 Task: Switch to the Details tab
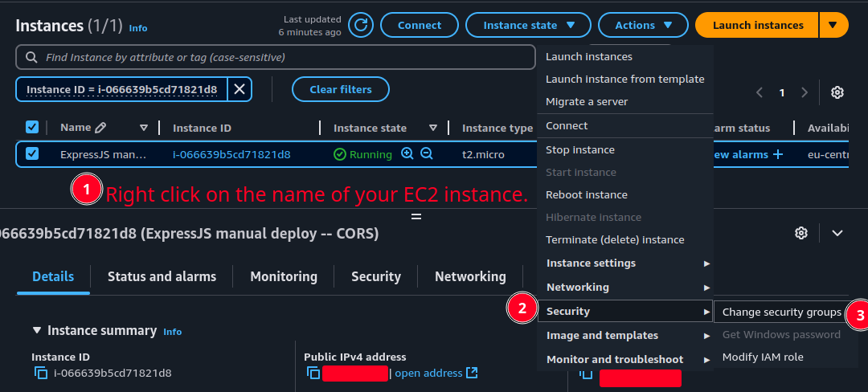(x=53, y=276)
